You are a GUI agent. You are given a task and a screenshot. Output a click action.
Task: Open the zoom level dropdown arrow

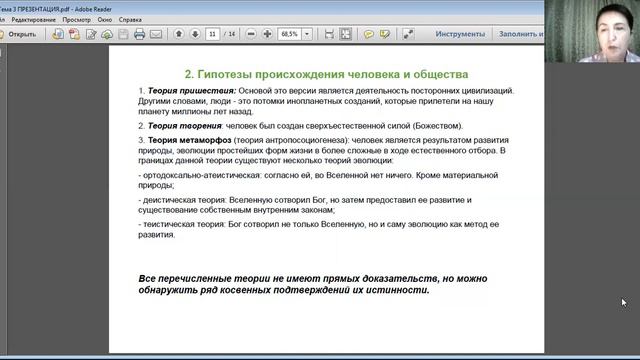307,34
